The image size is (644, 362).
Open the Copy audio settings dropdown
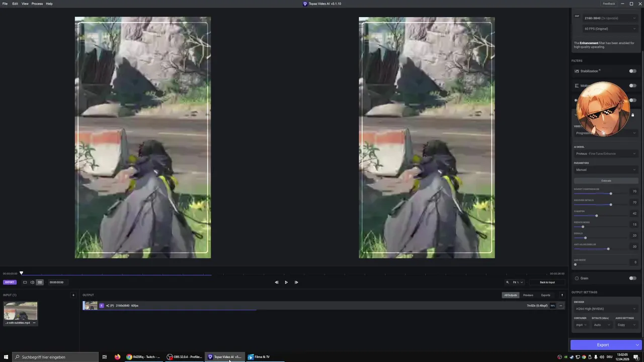pos(626,325)
